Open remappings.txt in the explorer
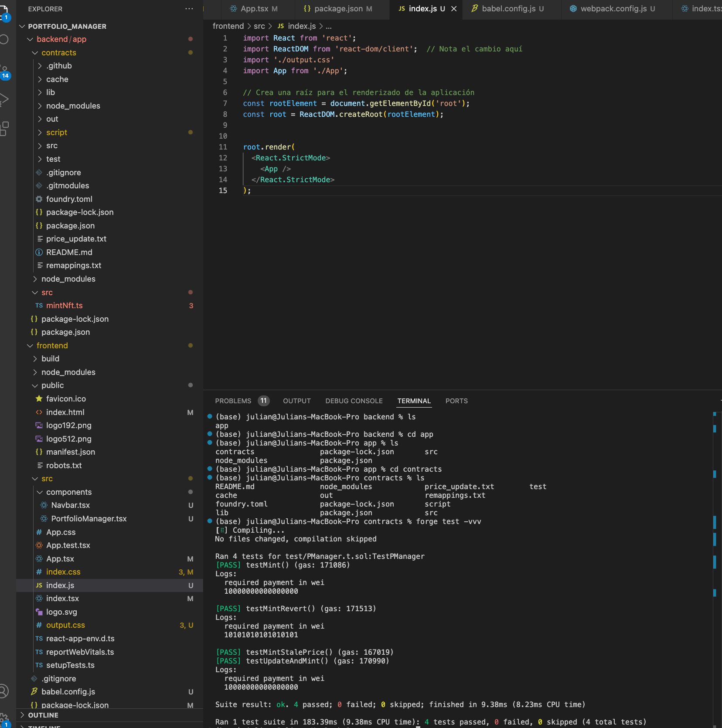The height and width of the screenshot is (728, 722). (x=110, y=265)
